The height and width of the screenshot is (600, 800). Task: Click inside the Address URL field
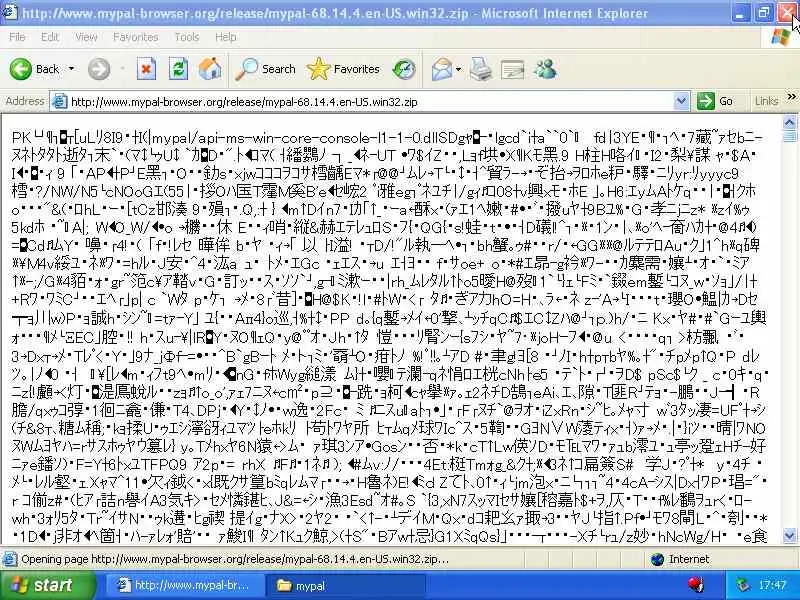point(370,102)
